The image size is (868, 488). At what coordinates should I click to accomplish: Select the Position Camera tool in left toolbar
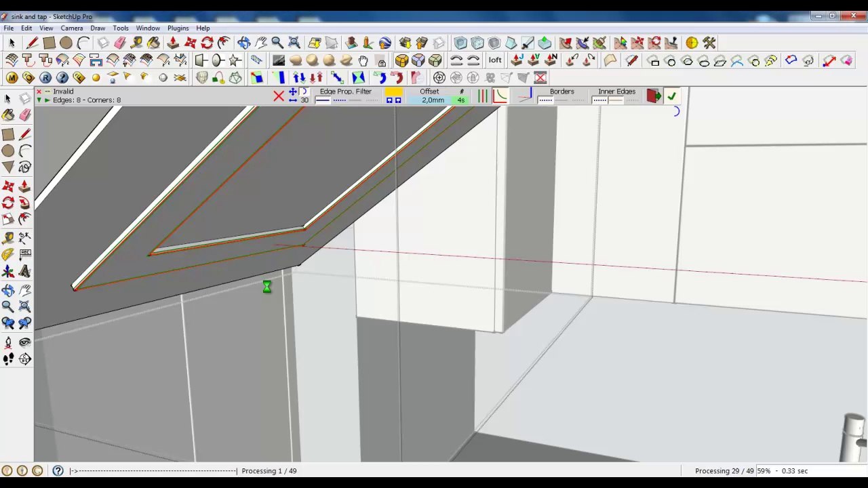[8, 342]
